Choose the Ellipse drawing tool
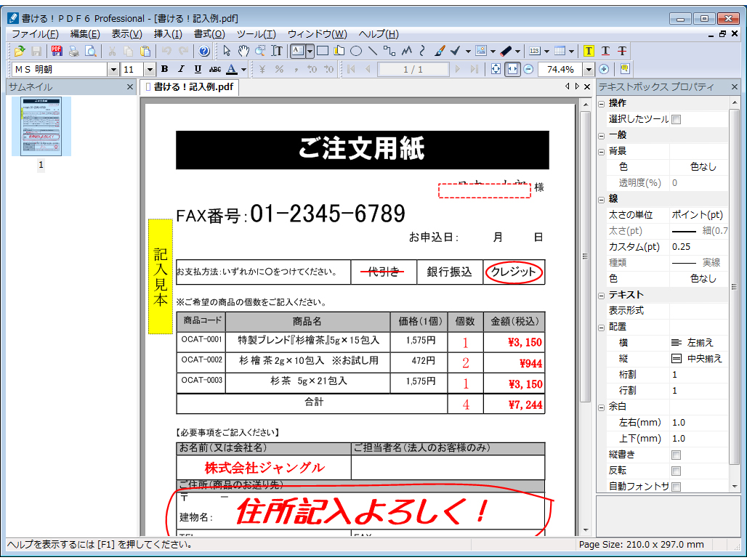The image size is (747, 560). click(x=355, y=50)
